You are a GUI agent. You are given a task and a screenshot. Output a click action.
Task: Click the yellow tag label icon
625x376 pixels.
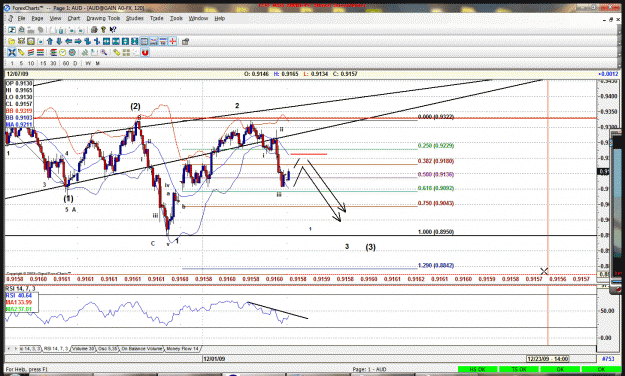(116, 52)
